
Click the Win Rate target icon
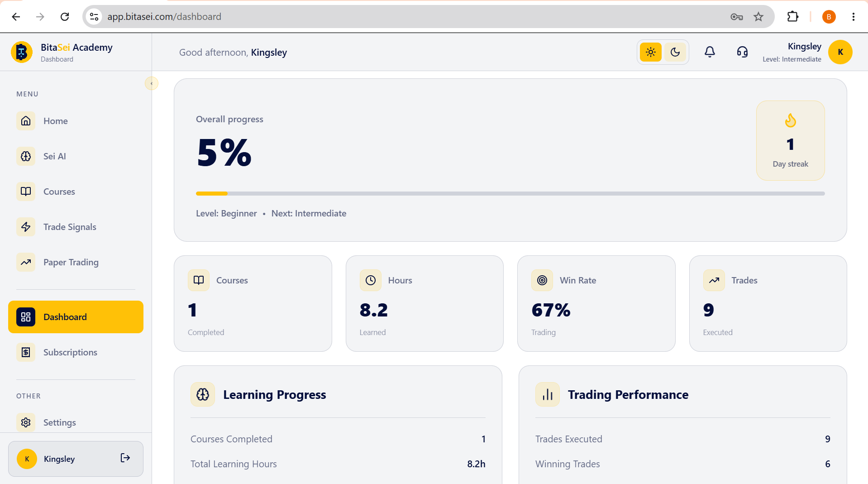pos(542,280)
